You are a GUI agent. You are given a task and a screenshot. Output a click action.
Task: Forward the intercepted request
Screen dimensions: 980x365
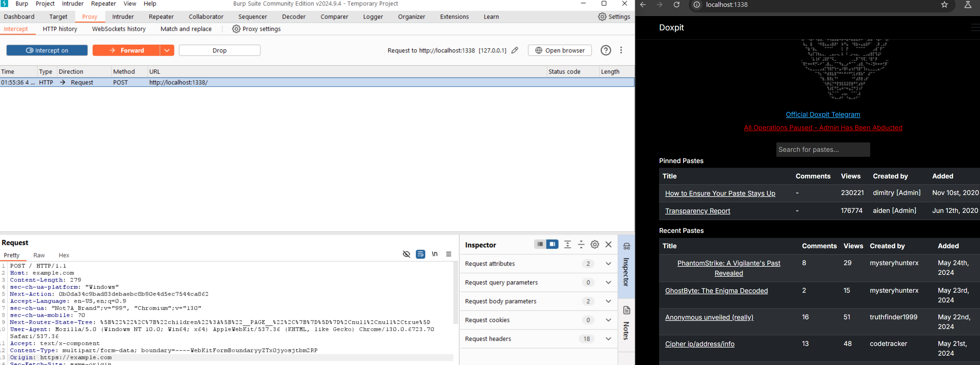click(x=126, y=50)
